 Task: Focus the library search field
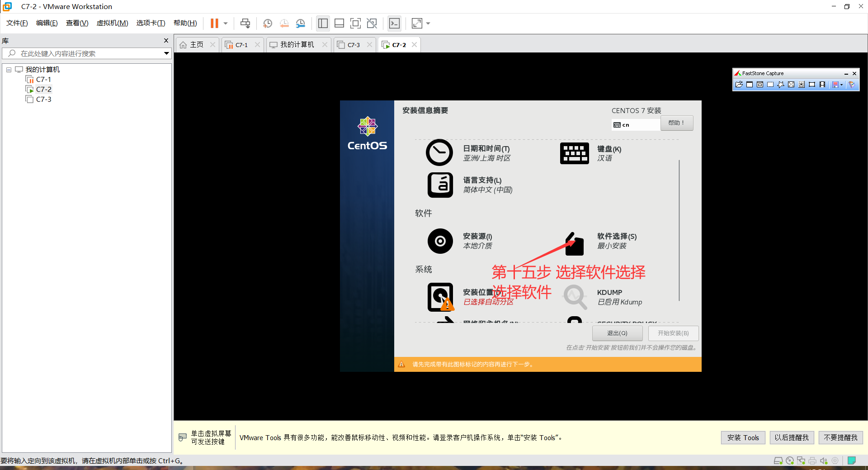[x=86, y=53]
